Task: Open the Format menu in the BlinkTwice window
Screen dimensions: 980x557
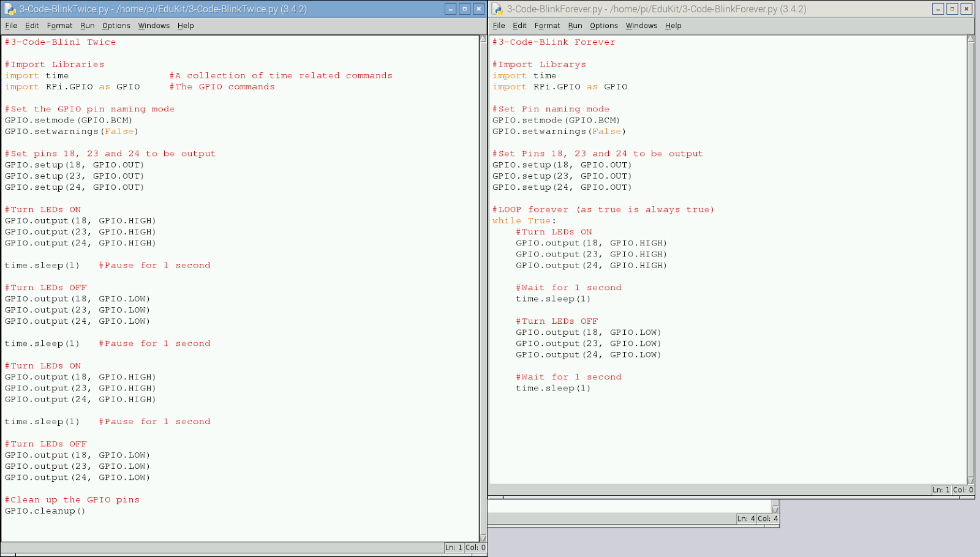Action: click(x=59, y=26)
